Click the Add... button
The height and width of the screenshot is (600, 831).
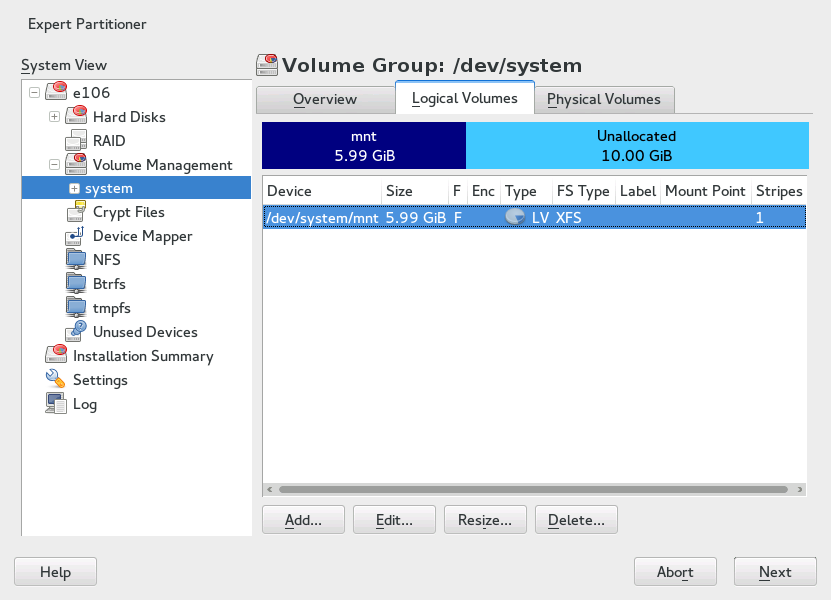coord(303,520)
